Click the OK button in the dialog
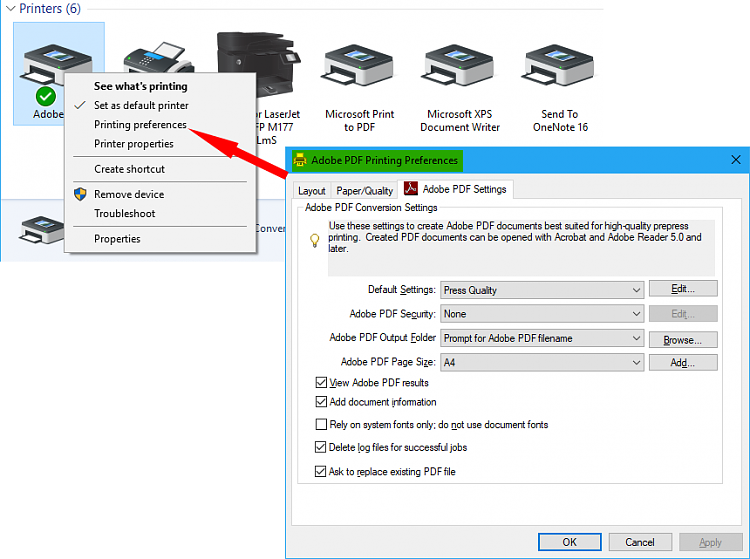This screenshot has height=559, width=750. [570, 542]
